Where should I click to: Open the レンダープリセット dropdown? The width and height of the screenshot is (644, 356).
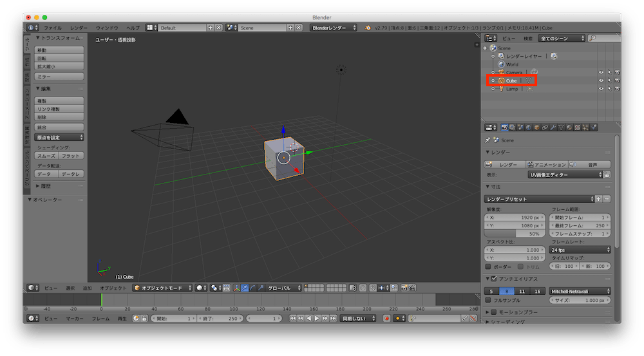coord(539,199)
